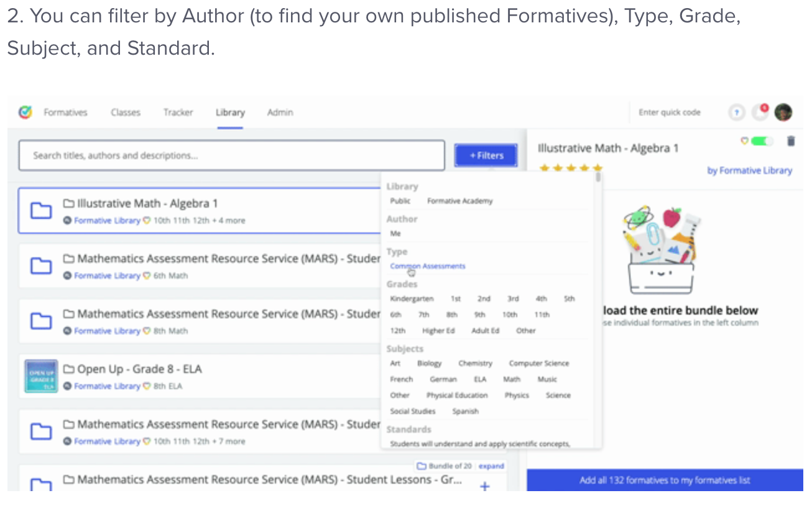The width and height of the screenshot is (812, 516).
Task: Delete bundle using the trash icon
Action: pos(791,141)
